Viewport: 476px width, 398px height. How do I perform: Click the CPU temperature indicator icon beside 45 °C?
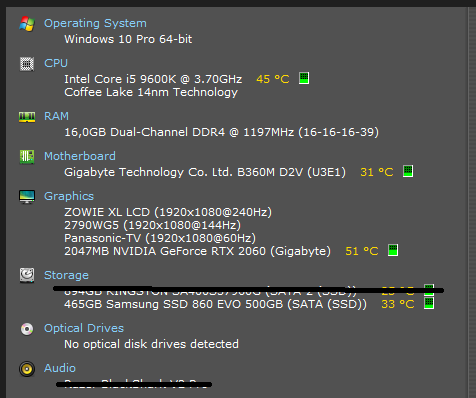point(304,78)
